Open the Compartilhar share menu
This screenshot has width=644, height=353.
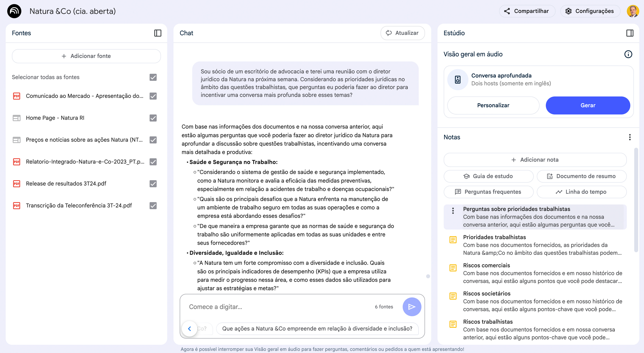527,11
